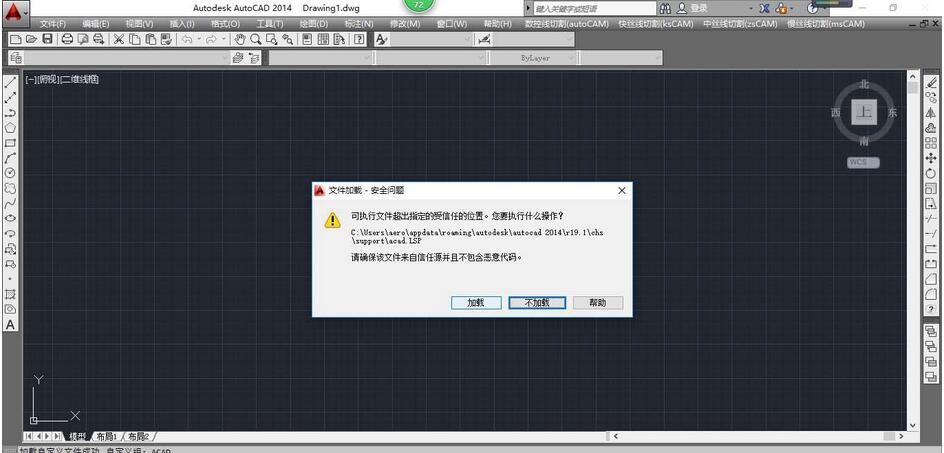Click the ViewCube 上 top face
The image size is (944, 453).
865,113
